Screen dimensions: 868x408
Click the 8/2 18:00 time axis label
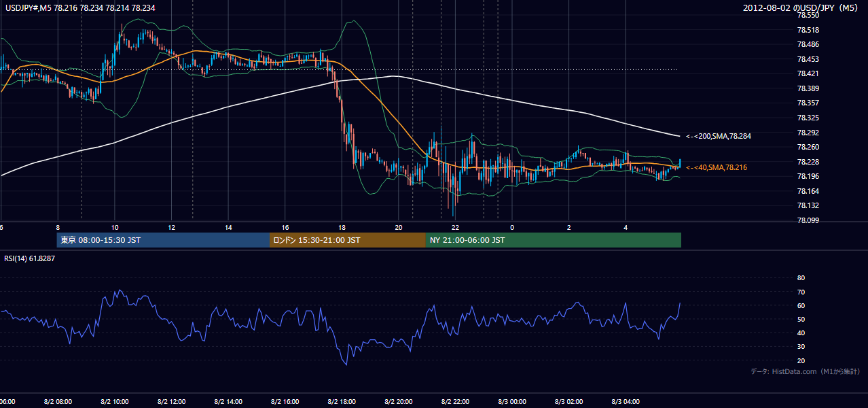point(342,402)
